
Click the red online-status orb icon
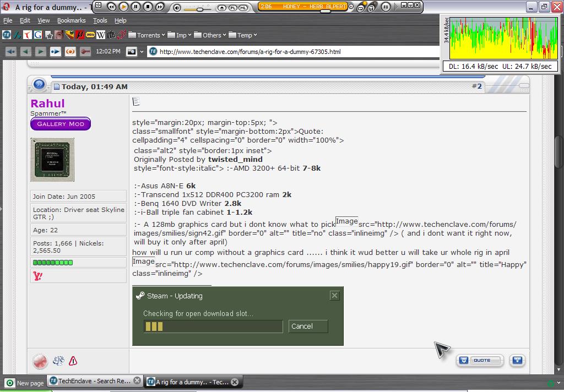[40, 361]
